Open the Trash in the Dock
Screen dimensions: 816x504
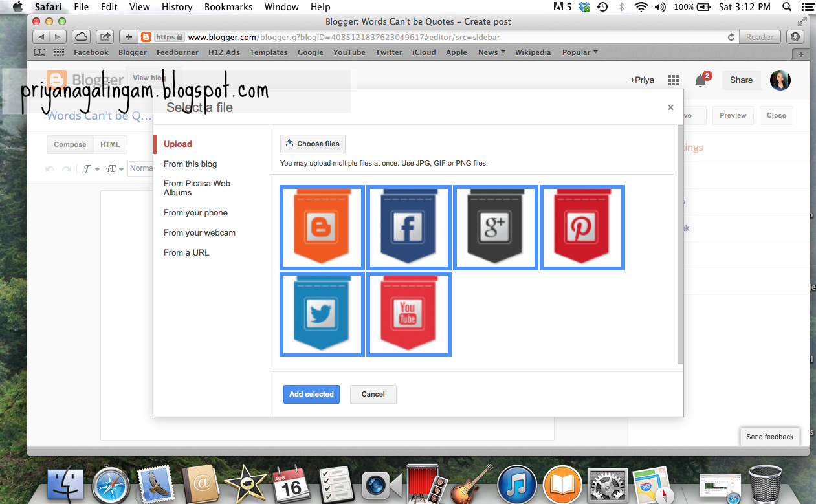click(766, 484)
